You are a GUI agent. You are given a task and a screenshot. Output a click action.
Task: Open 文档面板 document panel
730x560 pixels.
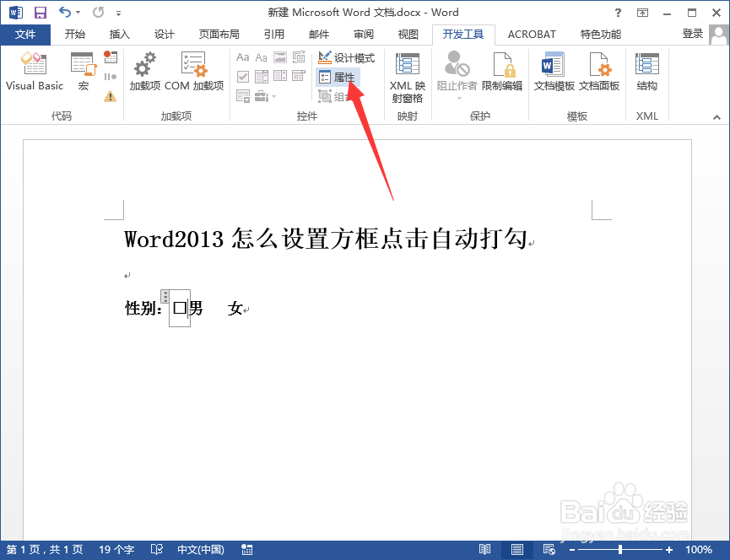click(599, 71)
